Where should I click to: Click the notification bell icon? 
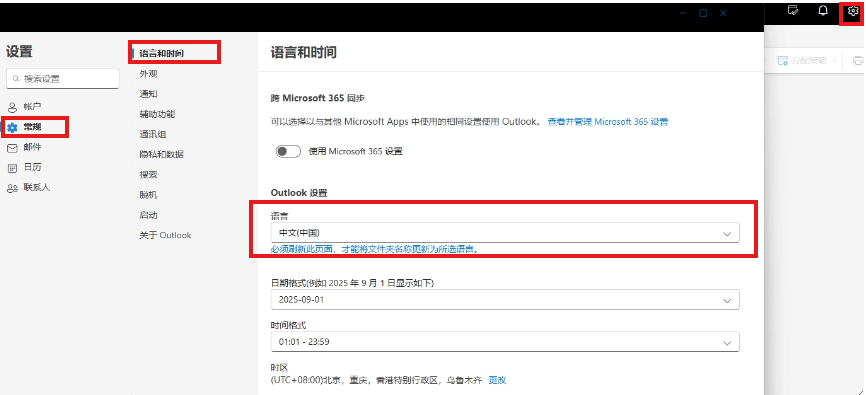[x=823, y=10]
